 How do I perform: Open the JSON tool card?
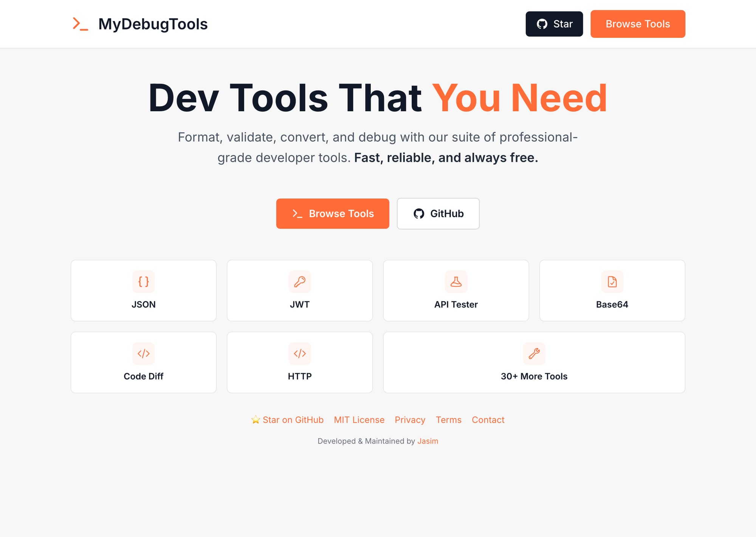(143, 290)
